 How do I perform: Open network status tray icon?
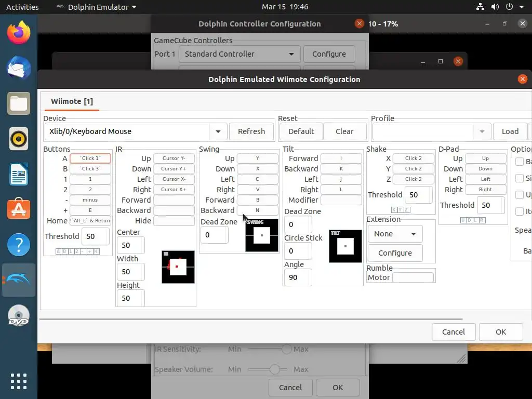(480, 7)
